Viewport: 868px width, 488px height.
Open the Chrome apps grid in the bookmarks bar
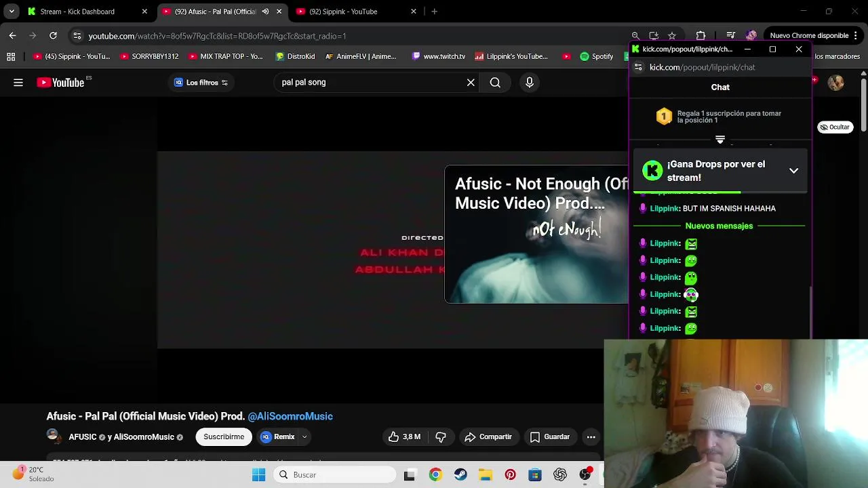pyautogui.click(x=11, y=56)
